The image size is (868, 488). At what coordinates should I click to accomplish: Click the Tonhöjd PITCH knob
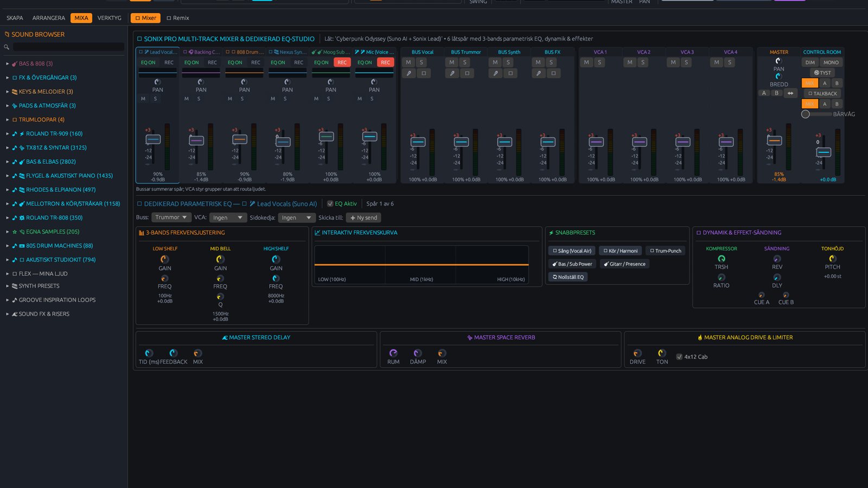point(833,259)
